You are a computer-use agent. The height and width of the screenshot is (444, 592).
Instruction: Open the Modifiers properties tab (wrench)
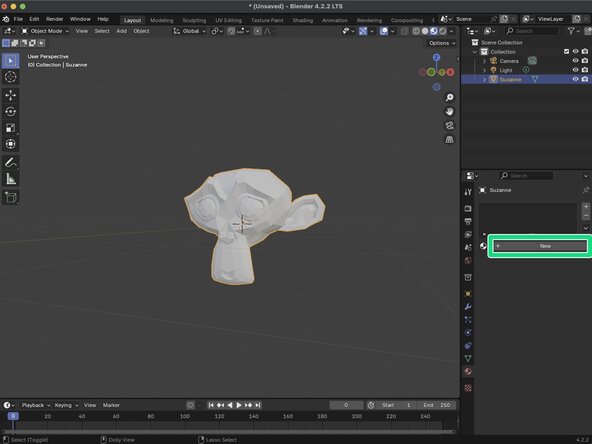click(468, 307)
